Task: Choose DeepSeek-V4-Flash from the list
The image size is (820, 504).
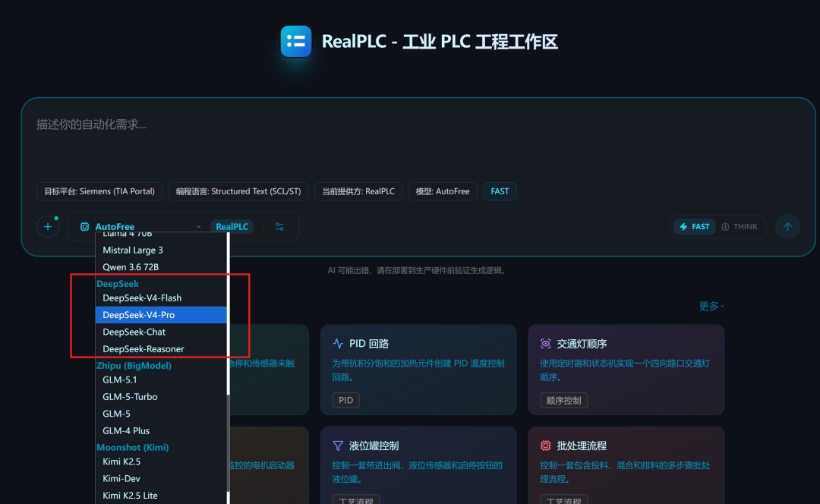Action: pyautogui.click(x=161, y=298)
